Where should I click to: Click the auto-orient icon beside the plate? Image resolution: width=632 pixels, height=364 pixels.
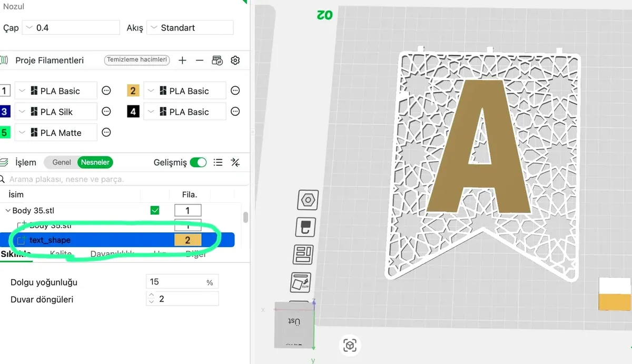[x=300, y=282]
